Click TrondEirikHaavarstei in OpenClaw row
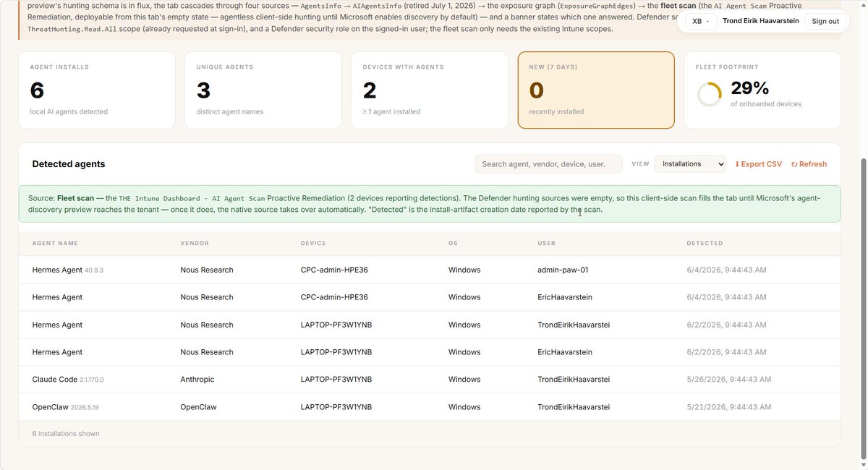The height and width of the screenshot is (470, 868). (574, 406)
